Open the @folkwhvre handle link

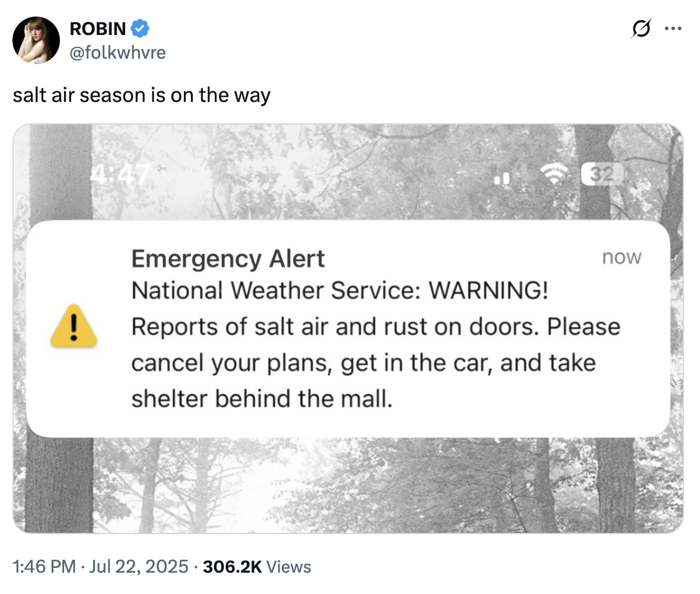(117, 52)
